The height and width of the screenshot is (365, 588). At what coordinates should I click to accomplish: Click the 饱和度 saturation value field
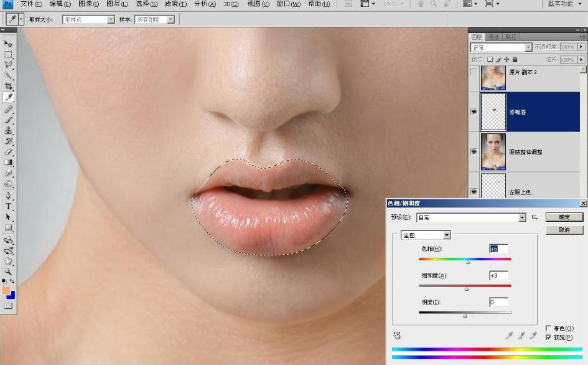(x=499, y=275)
